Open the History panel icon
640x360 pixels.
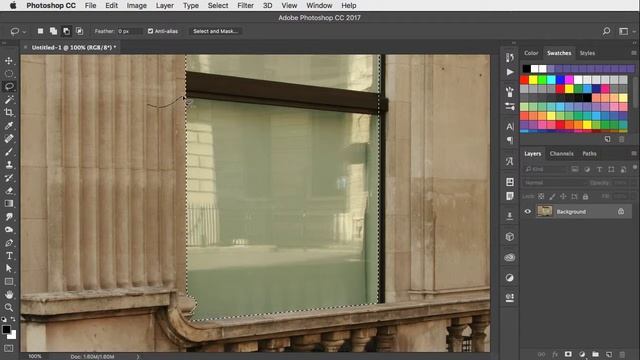click(510, 58)
